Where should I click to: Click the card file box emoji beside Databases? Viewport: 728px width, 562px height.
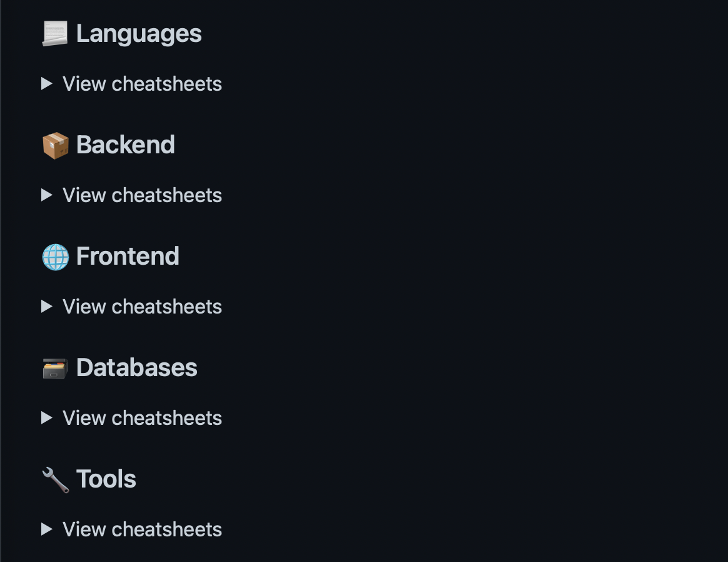click(x=55, y=369)
